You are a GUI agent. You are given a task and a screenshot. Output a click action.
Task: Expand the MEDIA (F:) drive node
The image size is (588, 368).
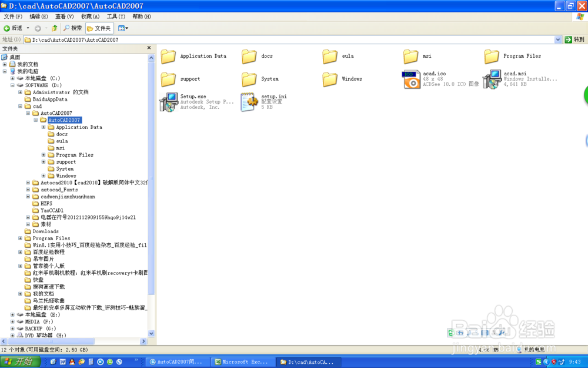click(x=12, y=322)
